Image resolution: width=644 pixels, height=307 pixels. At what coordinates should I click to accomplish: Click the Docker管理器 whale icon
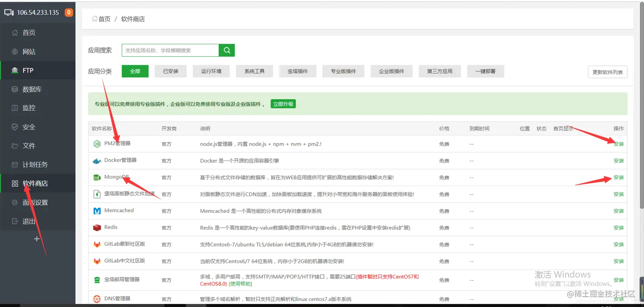tap(97, 161)
